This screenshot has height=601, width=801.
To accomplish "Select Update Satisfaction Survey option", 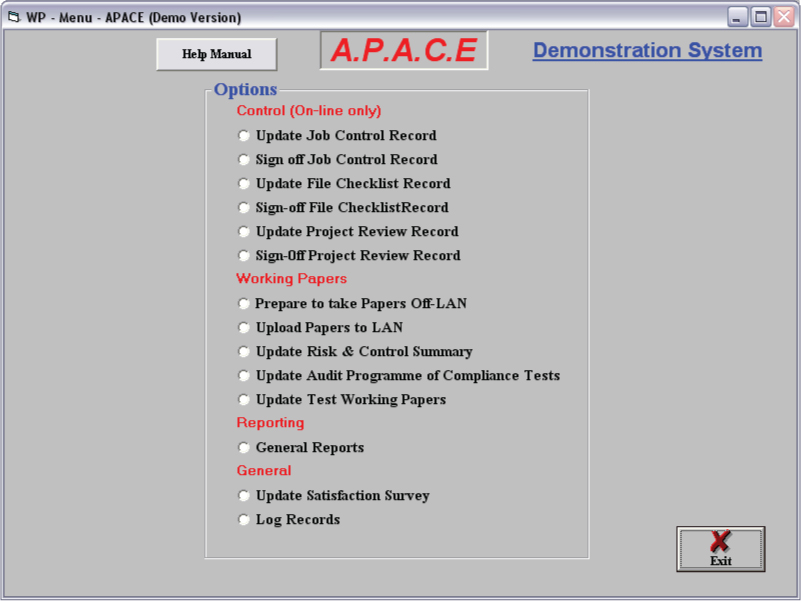I will (244, 496).
